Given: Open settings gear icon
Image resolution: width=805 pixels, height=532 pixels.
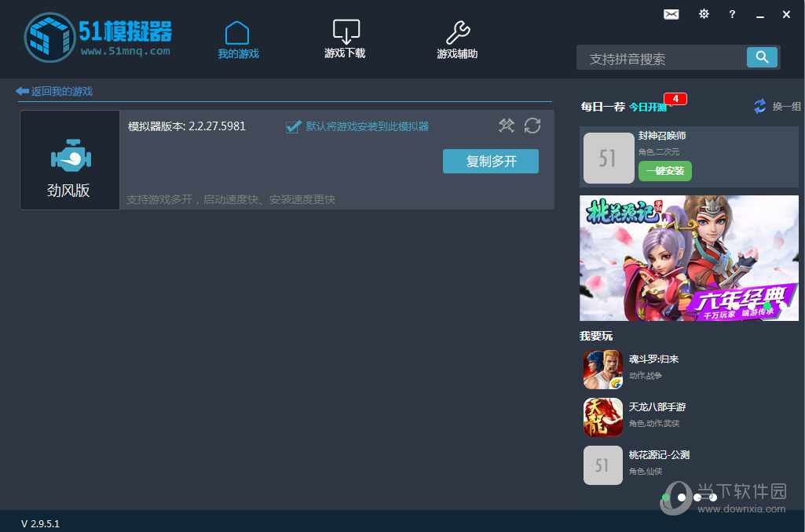Looking at the screenshot, I should 704,14.
